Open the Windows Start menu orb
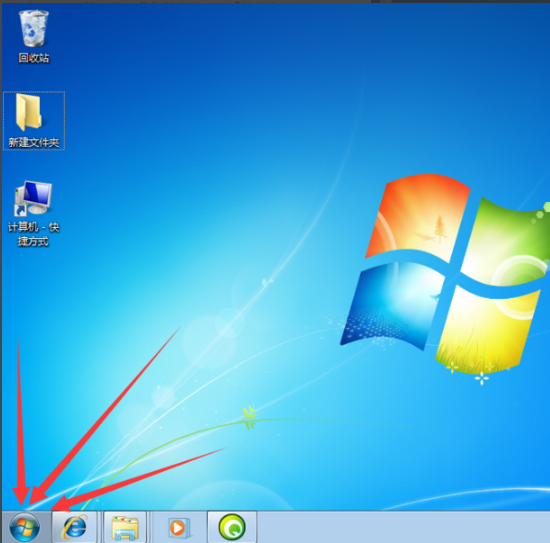Viewport: 550px width, 543px height. point(24,527)
